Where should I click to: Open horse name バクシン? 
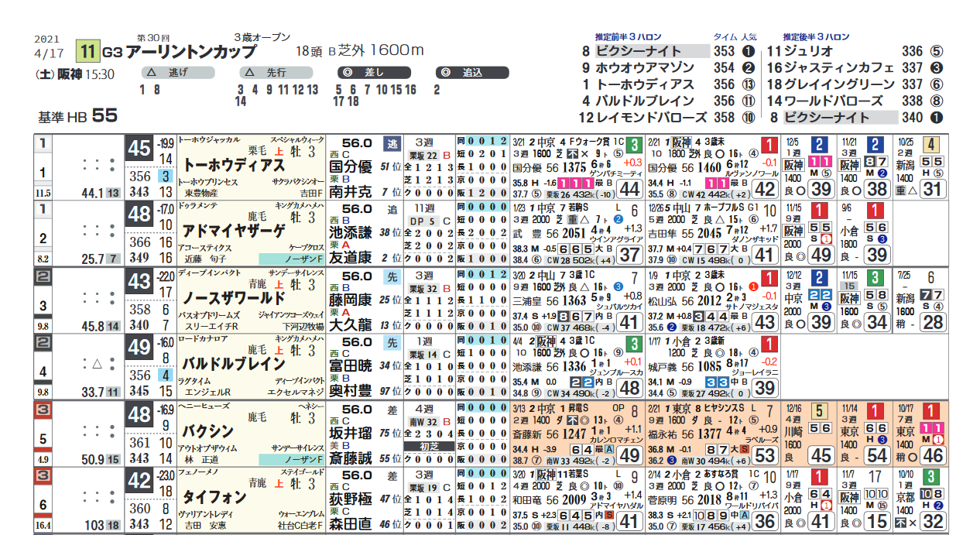click(x=207, y=430)
